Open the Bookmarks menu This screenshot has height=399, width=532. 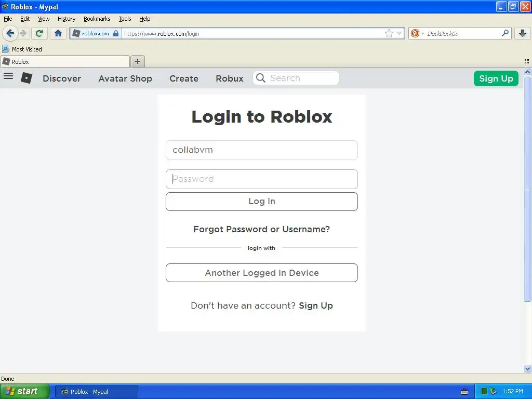[x=97, y=19]
